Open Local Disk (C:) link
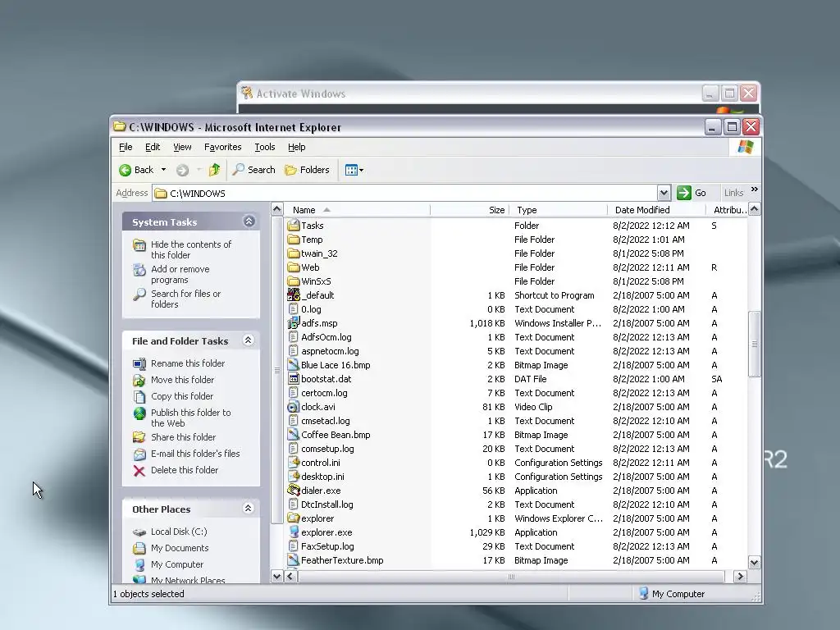The height and width of the screenshot is (630, 840). point(179,532)
